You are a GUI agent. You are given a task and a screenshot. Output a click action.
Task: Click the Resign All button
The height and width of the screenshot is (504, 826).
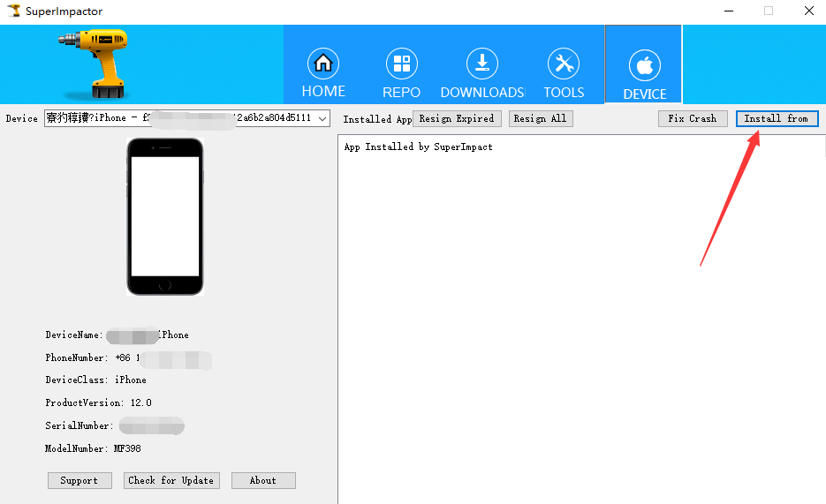(x=541, y=119)
